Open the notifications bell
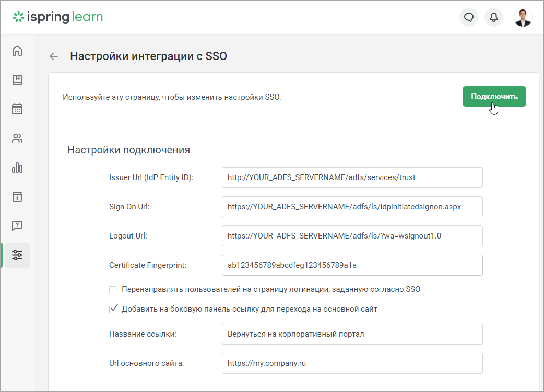Viewport: 544px width, 392px height. point(494,17)
